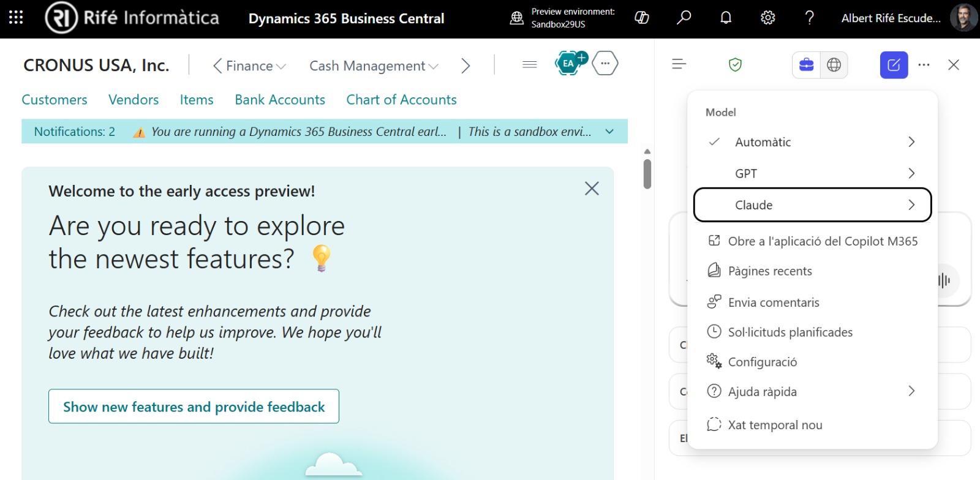The width and height of the screenshot is (980, 480).
Task: Select the Work briefcase toggle
Action: pyautogui.click(x=807, y=65)
